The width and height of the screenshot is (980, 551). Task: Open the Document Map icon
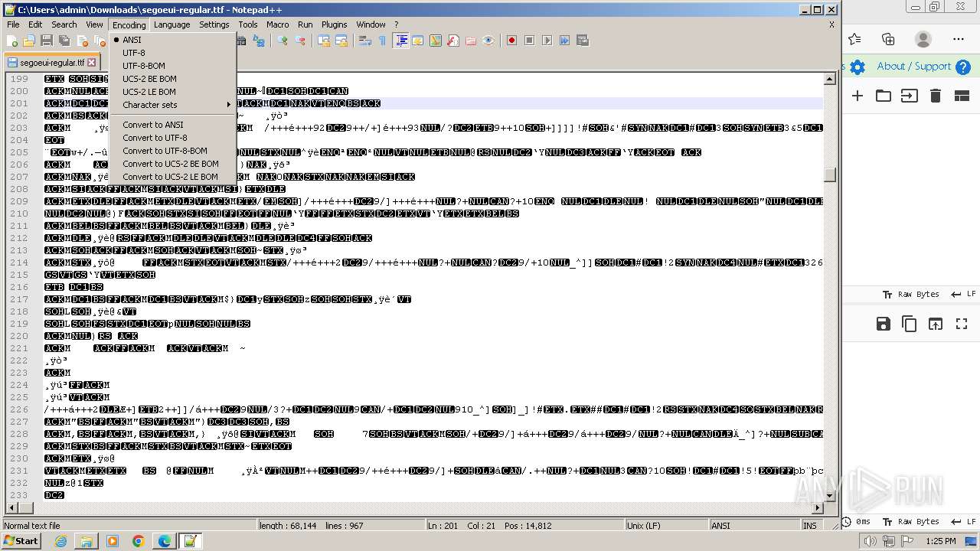pyautogui.click(x=436, y=41)
